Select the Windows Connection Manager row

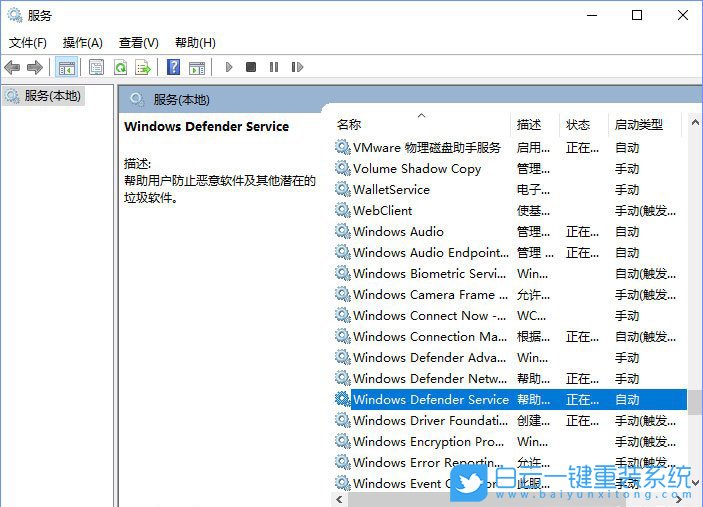tap(510, 337)
